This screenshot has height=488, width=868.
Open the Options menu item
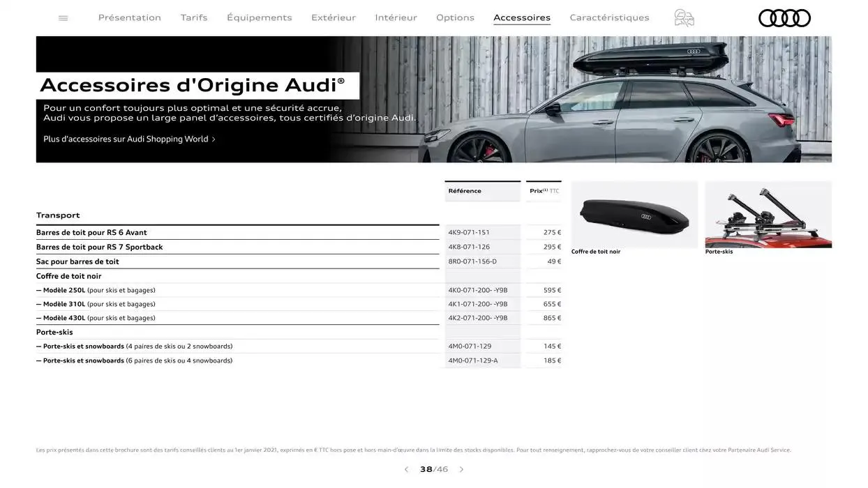click(454, 16)
